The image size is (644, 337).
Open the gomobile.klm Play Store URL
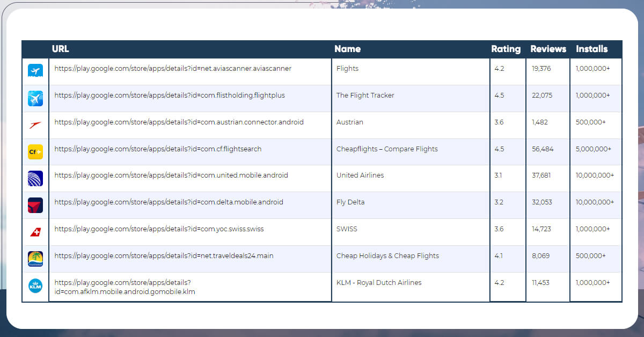point(125,287)
